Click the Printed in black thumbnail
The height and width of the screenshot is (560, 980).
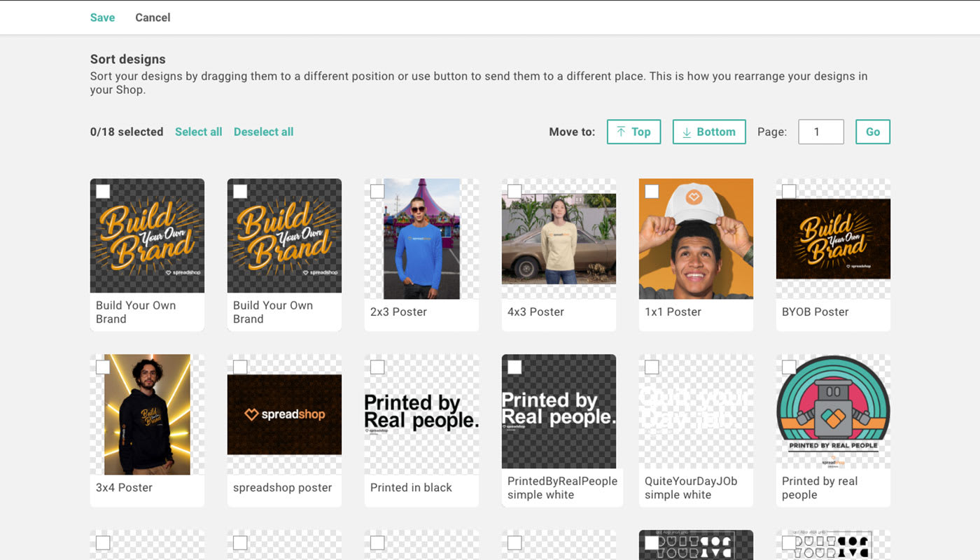click(x=421, y=414)
